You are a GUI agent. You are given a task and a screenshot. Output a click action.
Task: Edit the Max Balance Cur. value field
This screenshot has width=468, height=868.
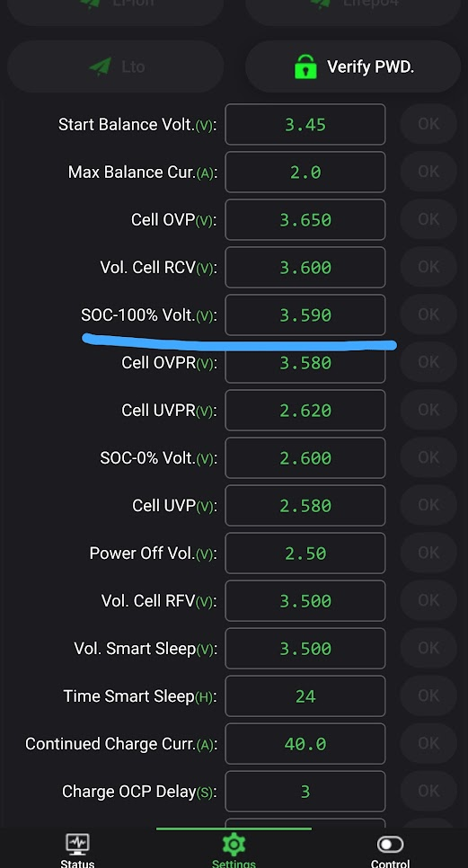pos(305,173)
